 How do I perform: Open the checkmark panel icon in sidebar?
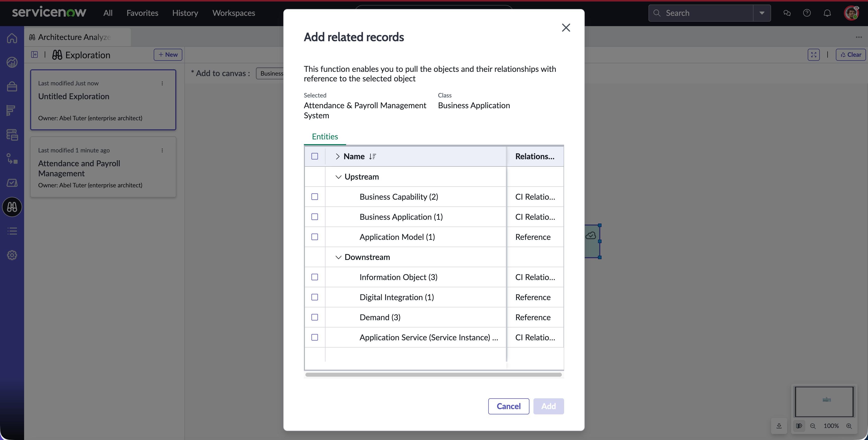tap(12, 183)
